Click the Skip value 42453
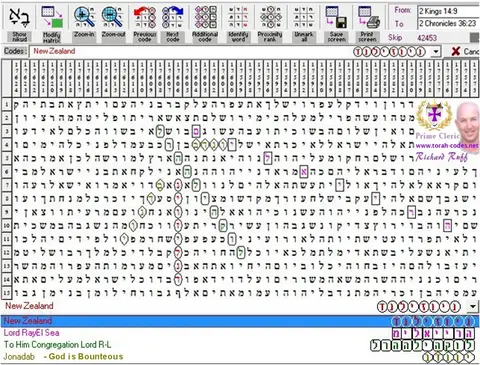The width and height of the screenshot is (480, 365). pos(427,38)
